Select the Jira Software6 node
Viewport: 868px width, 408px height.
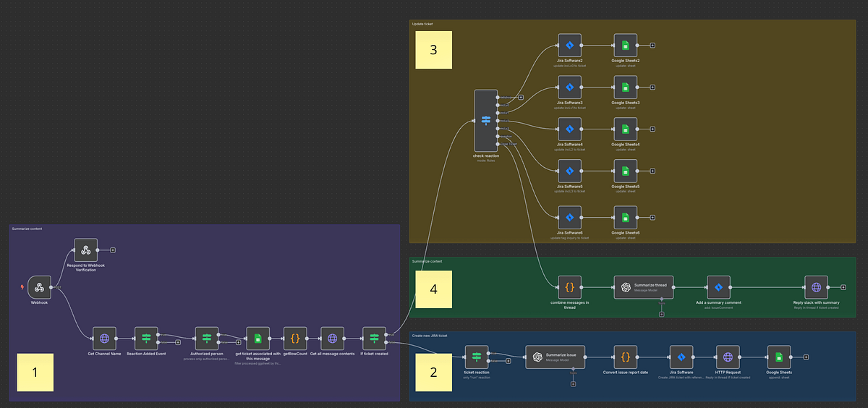[x=570, y=218]
